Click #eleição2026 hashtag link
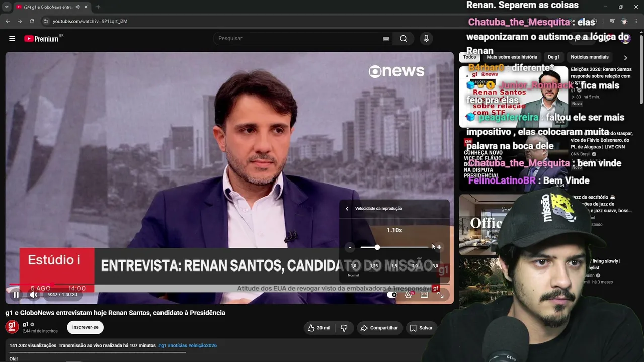644x362 pixels. click(x=202, y=346)
